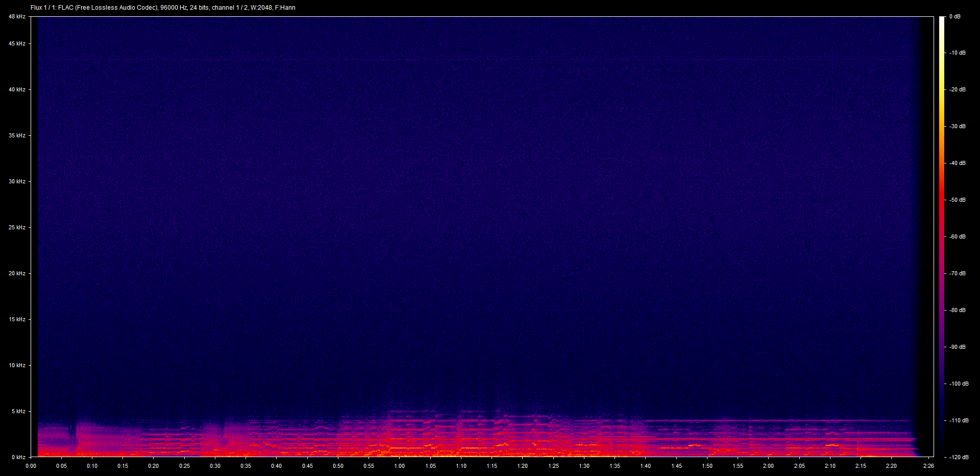Click the white top of the dB color bar

pyautogui.click(x=942, y=20)
